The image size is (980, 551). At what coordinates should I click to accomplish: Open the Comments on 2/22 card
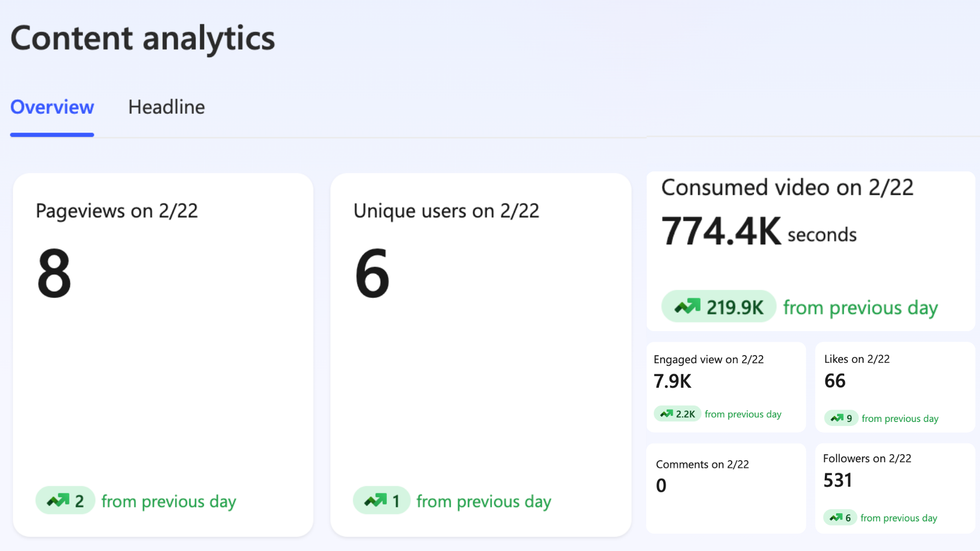pyautogui.click(x=726, y=488)
